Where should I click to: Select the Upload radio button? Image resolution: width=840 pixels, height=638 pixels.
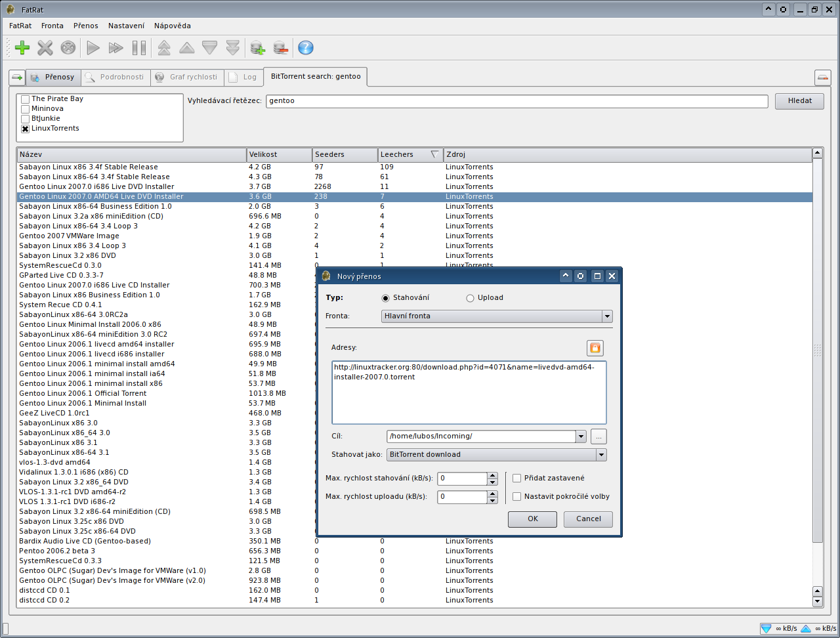(470, 298)
